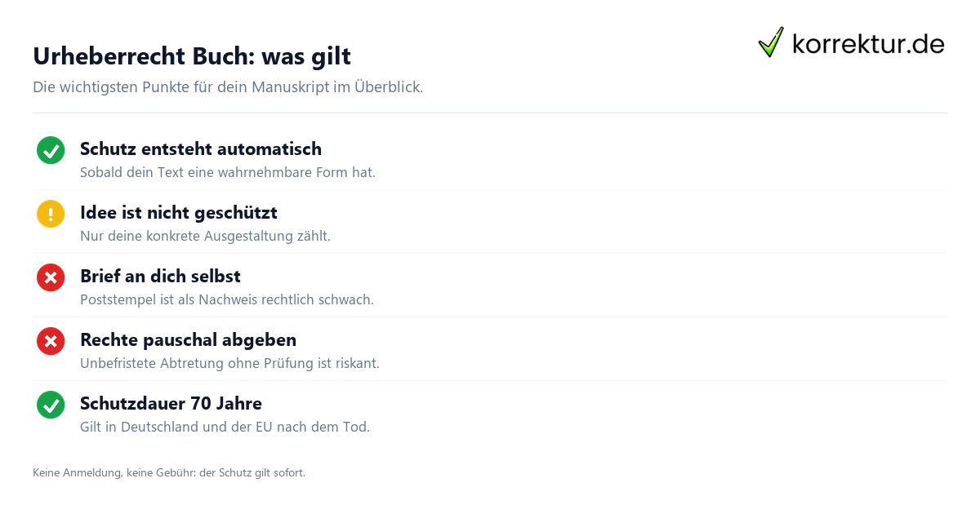This screenshot has width=980, height=514.
Task: Select the title Schutz entsteht automatisch
Action: pyautogui.click(x=201, y=149)
